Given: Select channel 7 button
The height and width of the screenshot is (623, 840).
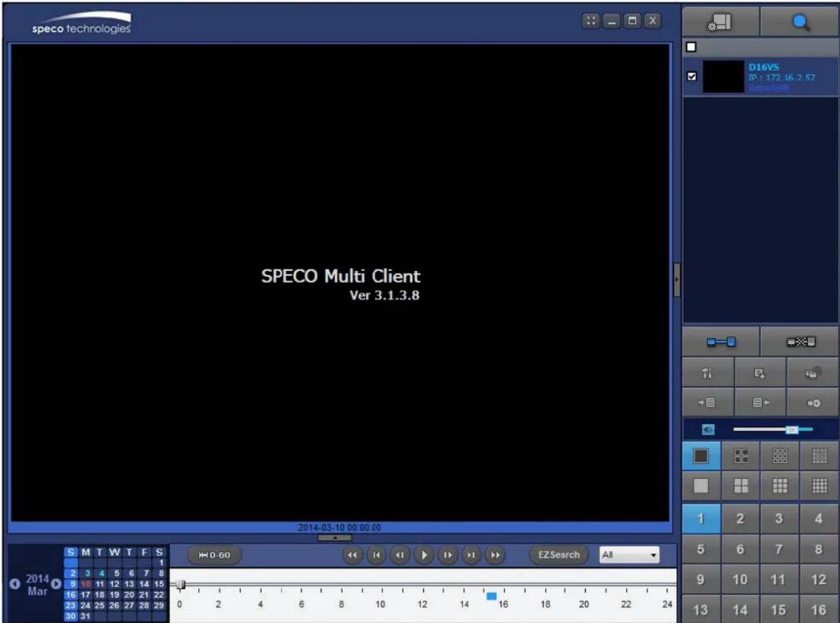Looking at the screenshot, I should pyautogui.click(x=779, y=549).
